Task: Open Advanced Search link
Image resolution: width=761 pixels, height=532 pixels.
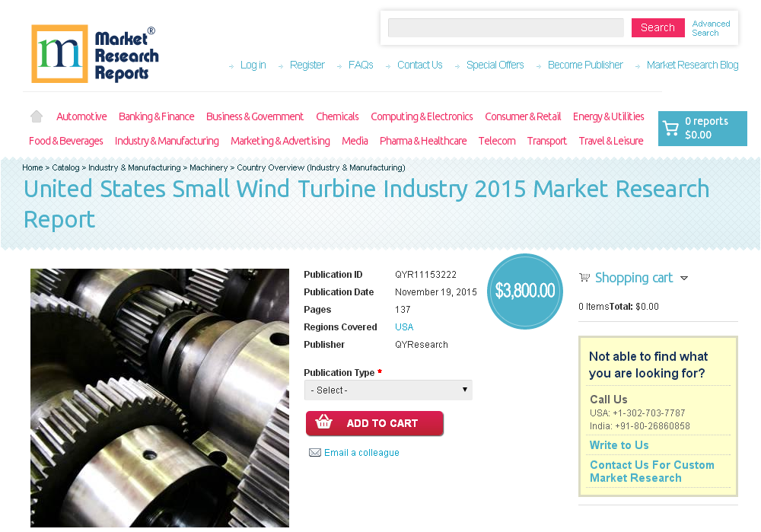Action: pyautogui.click(x=711, y=28)
